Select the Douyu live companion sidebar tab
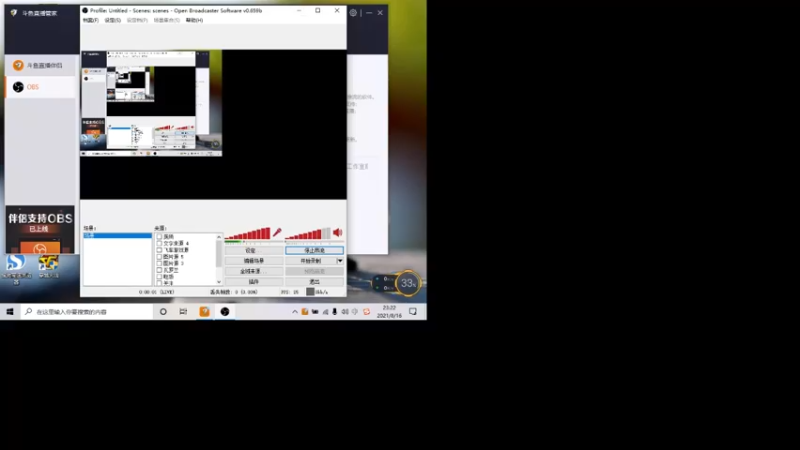This screenshot has height=450, width=800. tap(40, 65)
